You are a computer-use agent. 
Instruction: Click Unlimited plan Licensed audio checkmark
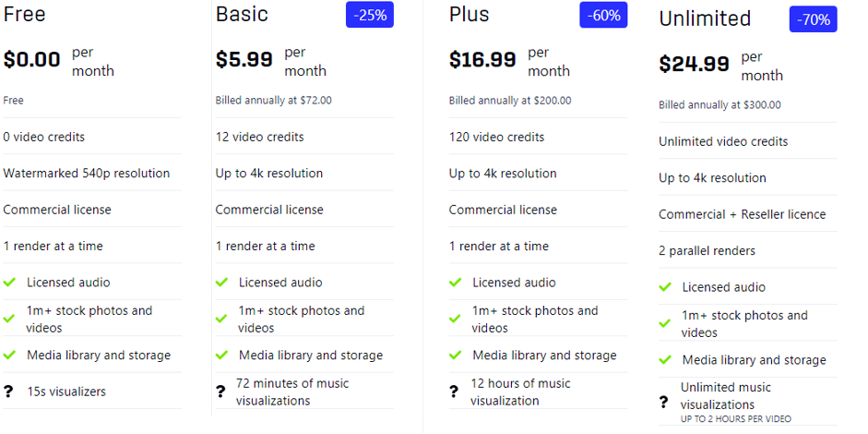[x=665, y=287]
